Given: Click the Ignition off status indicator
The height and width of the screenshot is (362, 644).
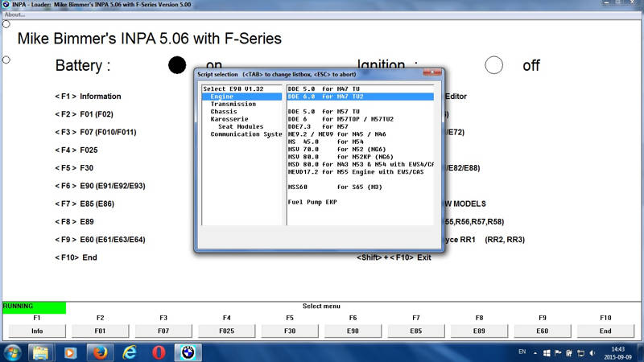Looking at the screenshot, I should (x=493, y=65).
